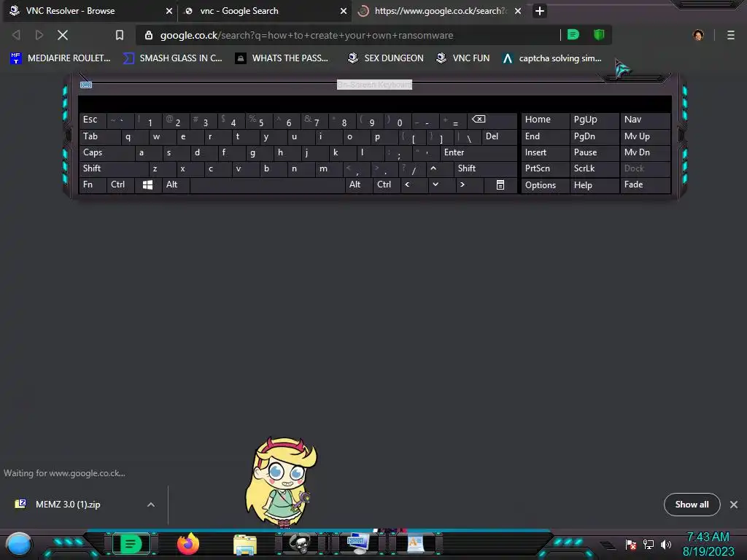Click the address bar URL field
This screenshot has width=747, height=560.
pyautogui.click(x=349, y=35)
